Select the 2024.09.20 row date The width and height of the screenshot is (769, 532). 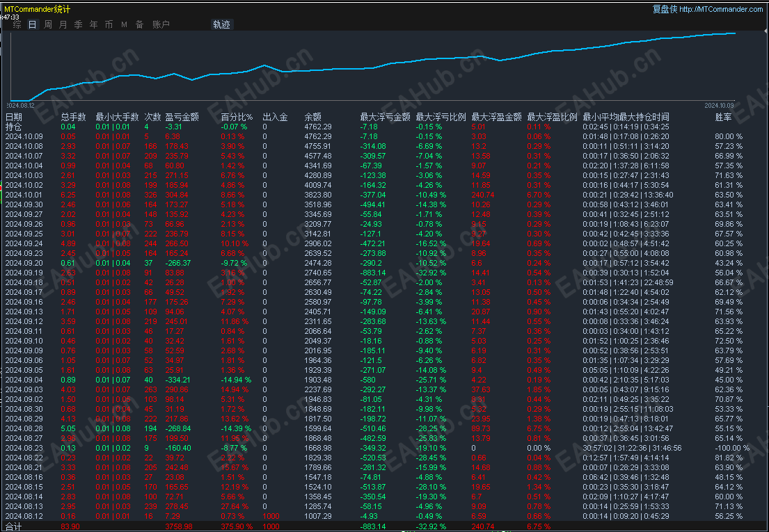point(24,264)
